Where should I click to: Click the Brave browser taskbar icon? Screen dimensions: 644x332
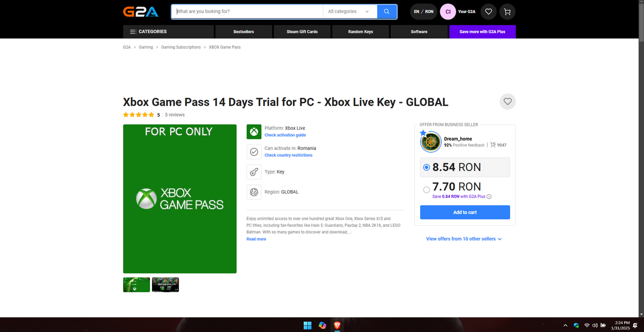(337, 325)
